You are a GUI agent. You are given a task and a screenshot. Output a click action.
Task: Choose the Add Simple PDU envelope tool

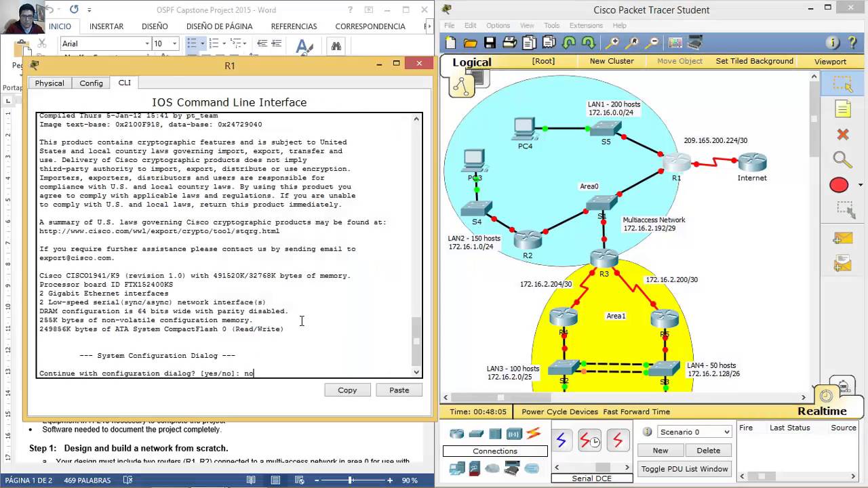coord(843,238)
